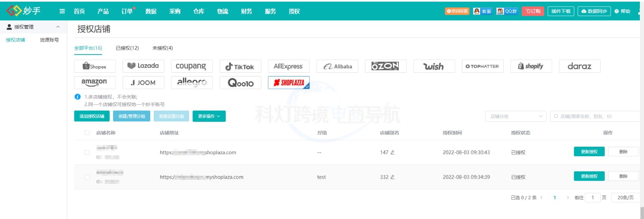Switch to 已授权(12) tab
Viewport: 644px width, 219px height.
[x=127, y=48]
